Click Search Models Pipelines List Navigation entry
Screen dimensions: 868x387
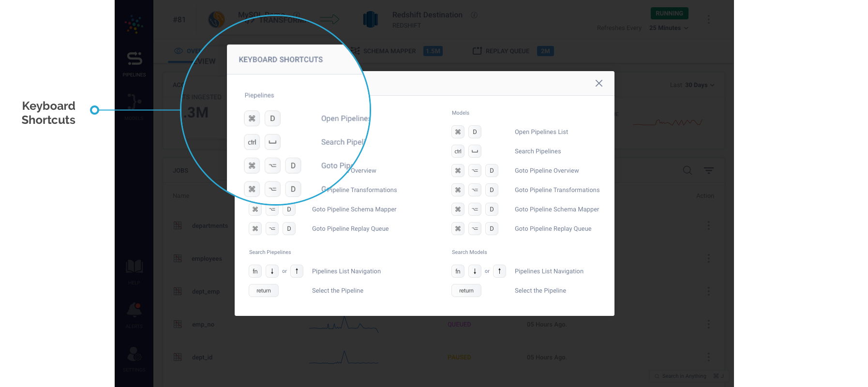[x=549, y=271]
